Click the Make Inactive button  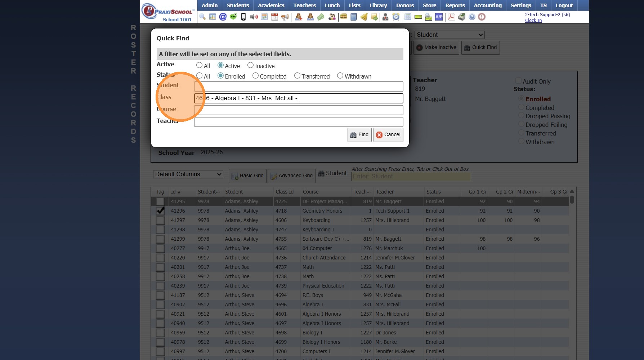tap(436, 48)
